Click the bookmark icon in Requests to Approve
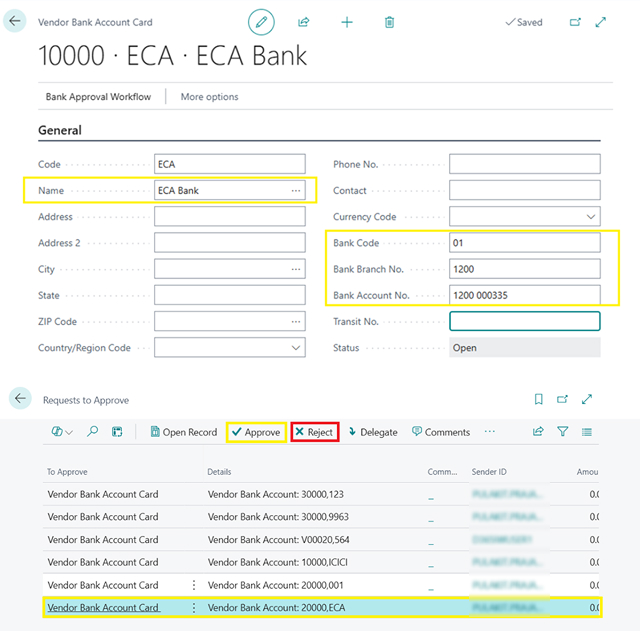The width and height of the screenshot is (640, 631). pos(539,400)
